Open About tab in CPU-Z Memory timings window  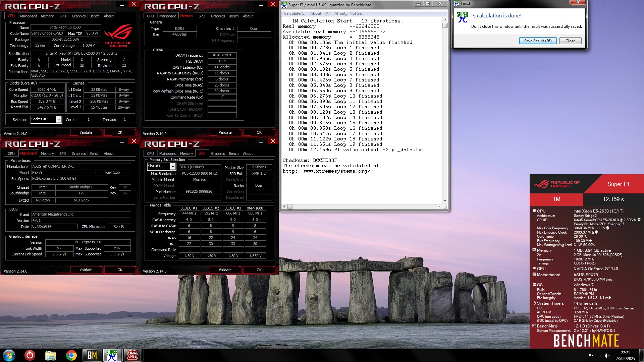point(248,16)
